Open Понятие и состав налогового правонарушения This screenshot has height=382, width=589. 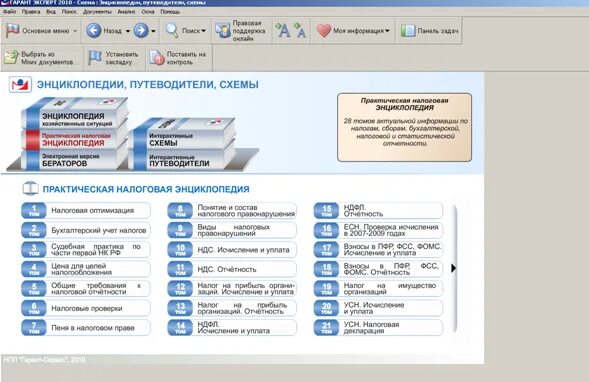tap(232, 210)
